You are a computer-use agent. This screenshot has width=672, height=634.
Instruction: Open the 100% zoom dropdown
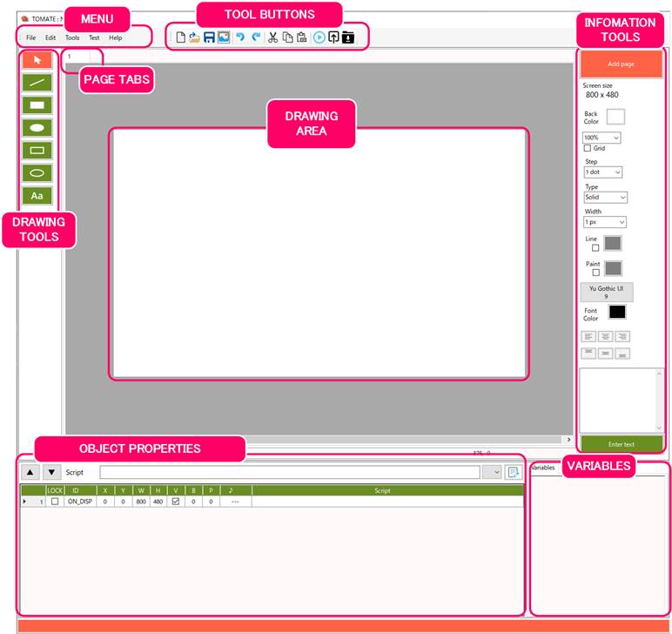601,138
